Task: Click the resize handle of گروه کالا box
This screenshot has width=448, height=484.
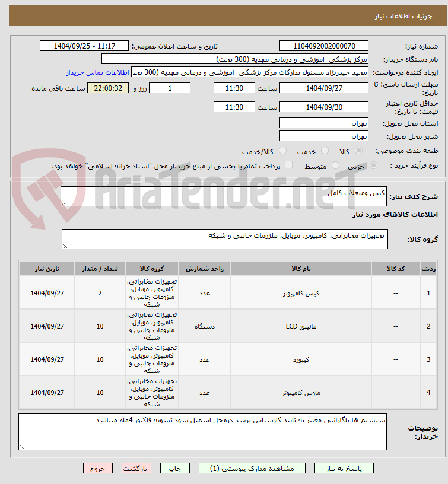Action: pyautogui.click(x=65, y=246)
